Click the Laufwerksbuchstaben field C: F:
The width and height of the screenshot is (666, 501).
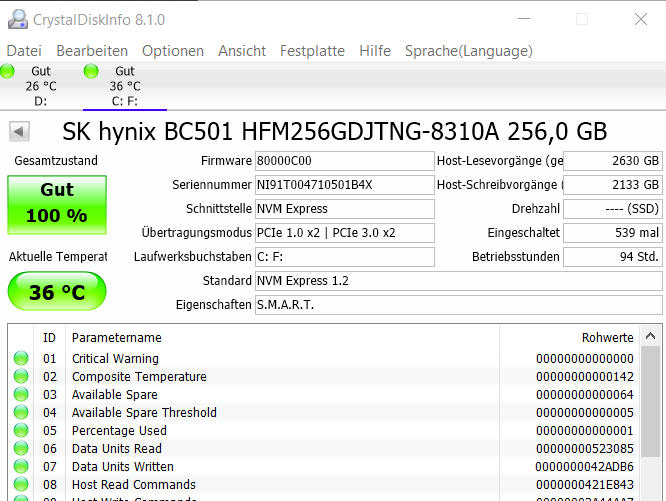click(x=344, y=257)
